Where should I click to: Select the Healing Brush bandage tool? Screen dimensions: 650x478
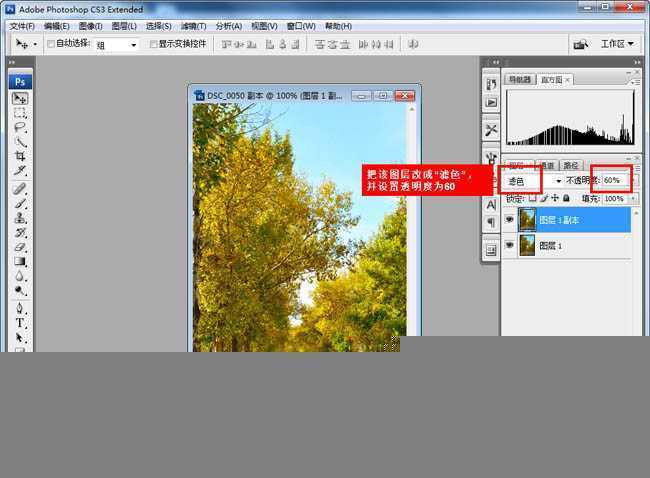coord(20,189)
